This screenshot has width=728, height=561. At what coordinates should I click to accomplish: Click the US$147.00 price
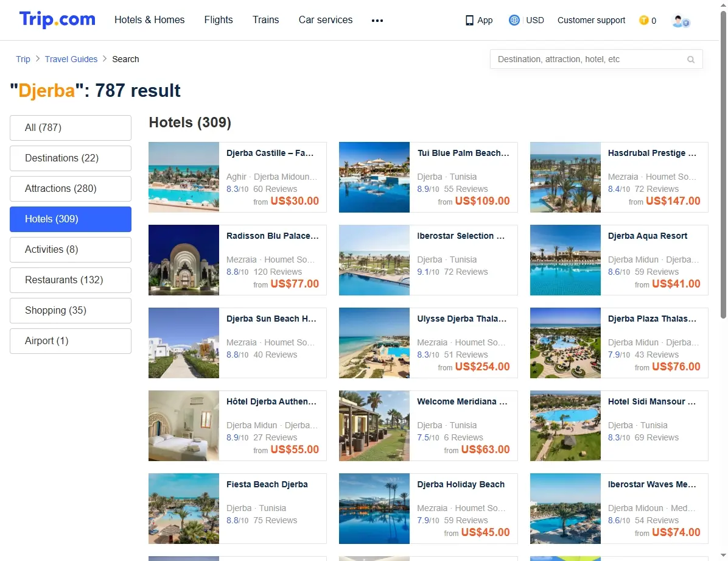coord(673,201)
